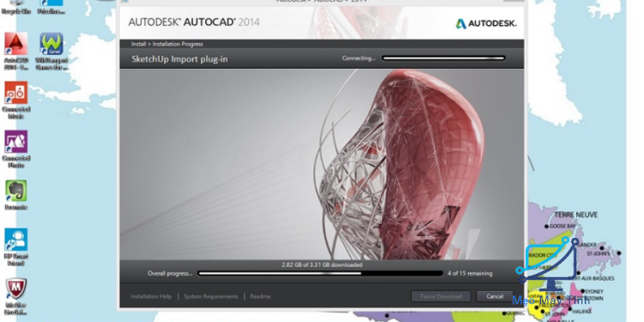This screenshot has height=322, width=644.
Task: Click the AutoCAD splash artwork image
Action: [x=322, y=164]
